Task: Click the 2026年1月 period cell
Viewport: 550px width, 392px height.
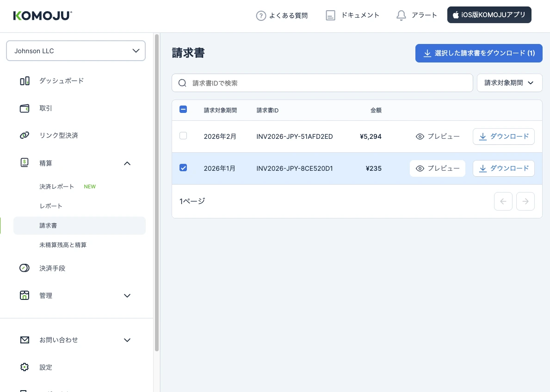Action: (x=220, y=168)
